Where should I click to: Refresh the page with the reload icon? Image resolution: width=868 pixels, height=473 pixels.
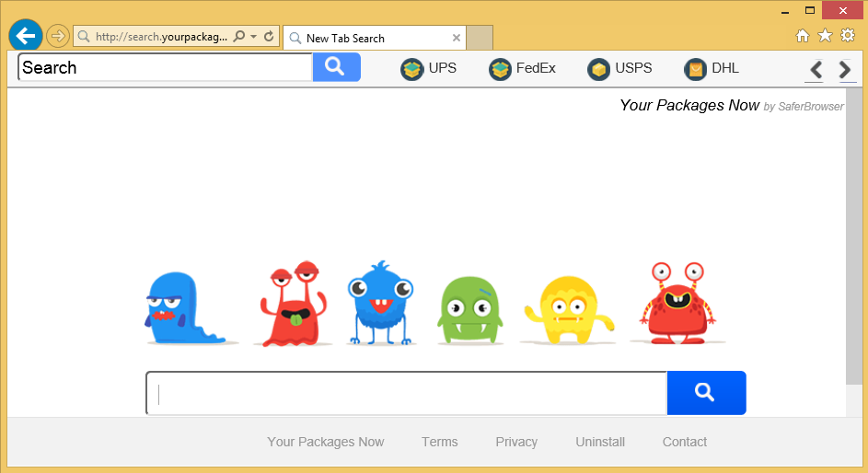[x=269, y=37]
